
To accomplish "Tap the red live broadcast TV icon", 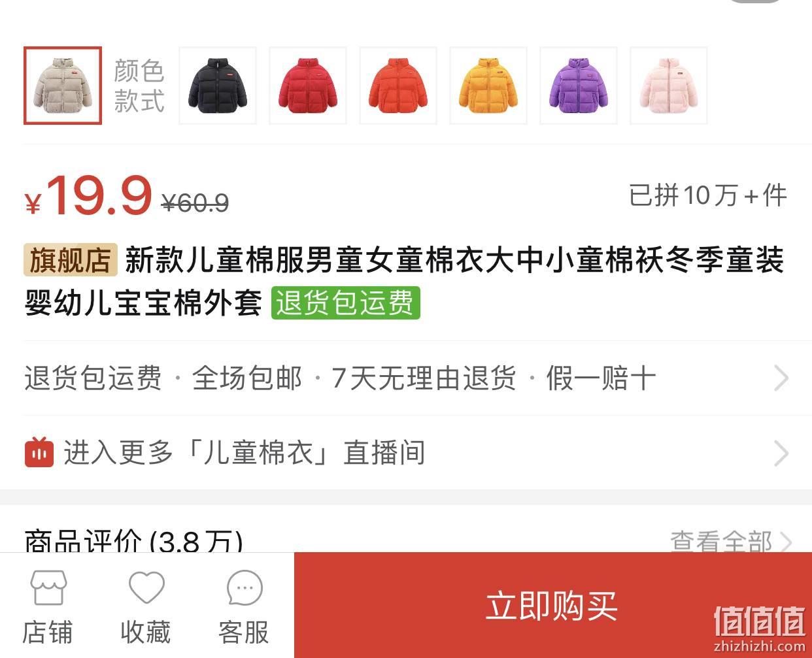I will pyautogui.click(x=39, y=452).
